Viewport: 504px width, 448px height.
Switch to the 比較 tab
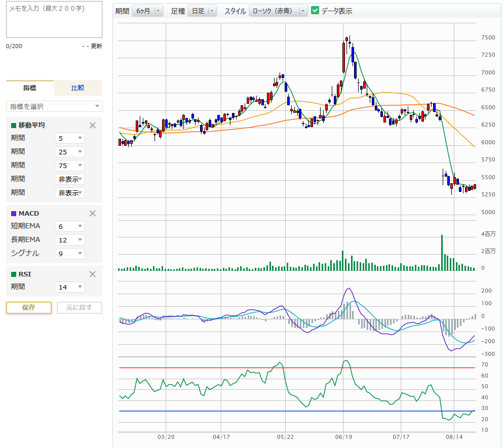click(78, 88)
